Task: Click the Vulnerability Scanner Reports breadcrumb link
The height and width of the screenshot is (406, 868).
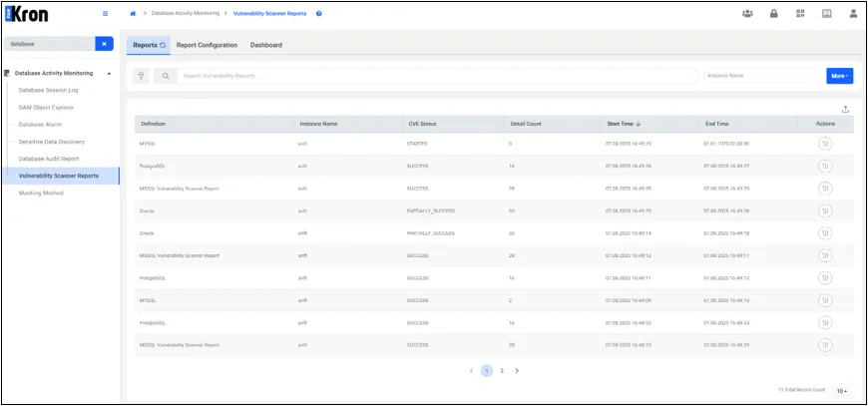Action: [270, 13]
